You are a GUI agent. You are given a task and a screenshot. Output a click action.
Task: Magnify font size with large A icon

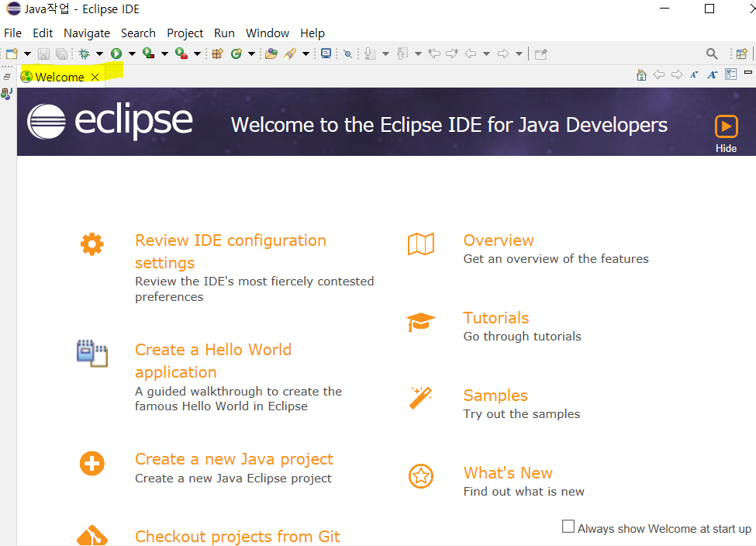pos(712,74)
